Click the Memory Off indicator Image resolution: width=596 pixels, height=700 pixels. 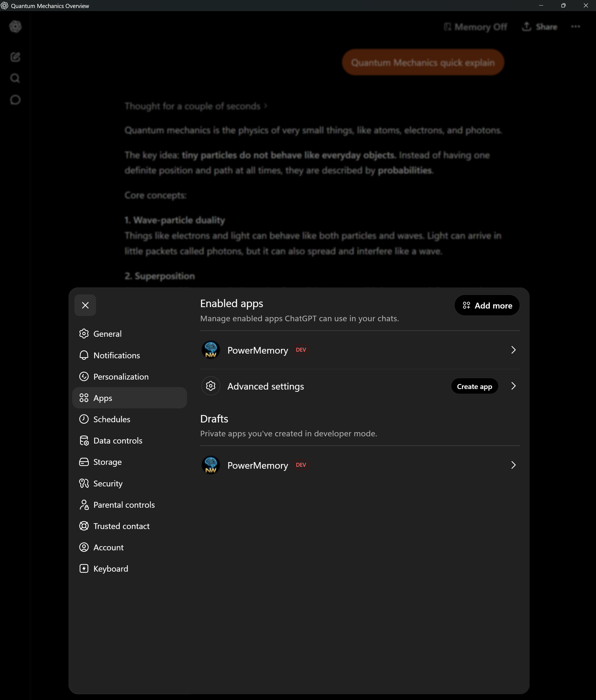(475, 27)
